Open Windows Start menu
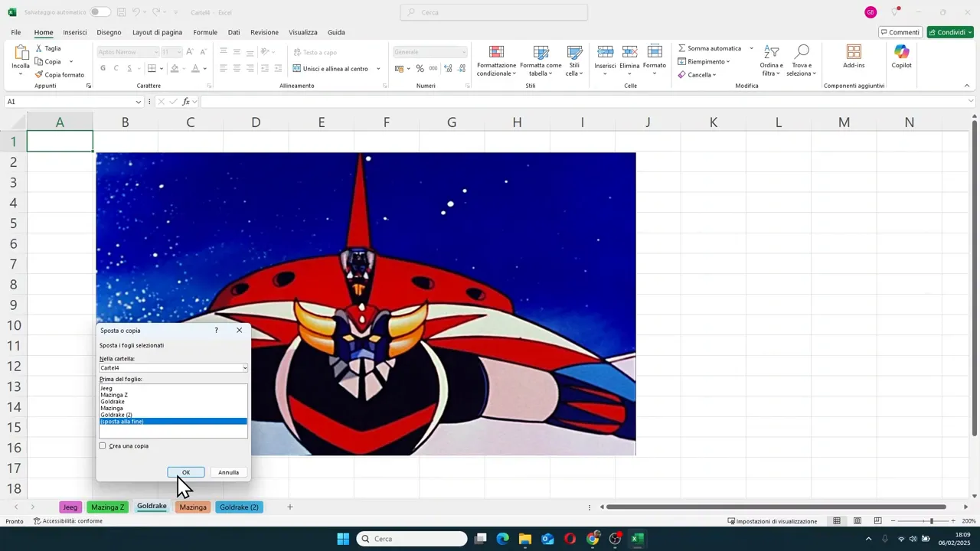980x551 pixels. tap(343, 539)
